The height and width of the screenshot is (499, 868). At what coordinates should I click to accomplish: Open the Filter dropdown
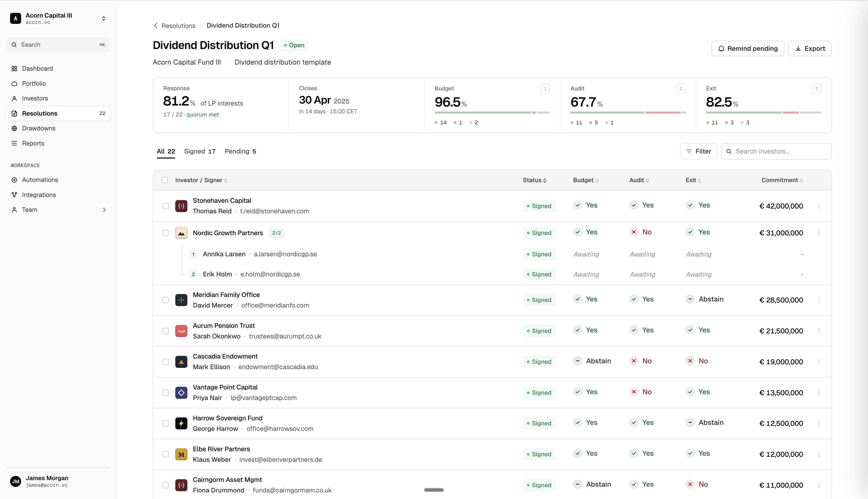tap(698, 152)
